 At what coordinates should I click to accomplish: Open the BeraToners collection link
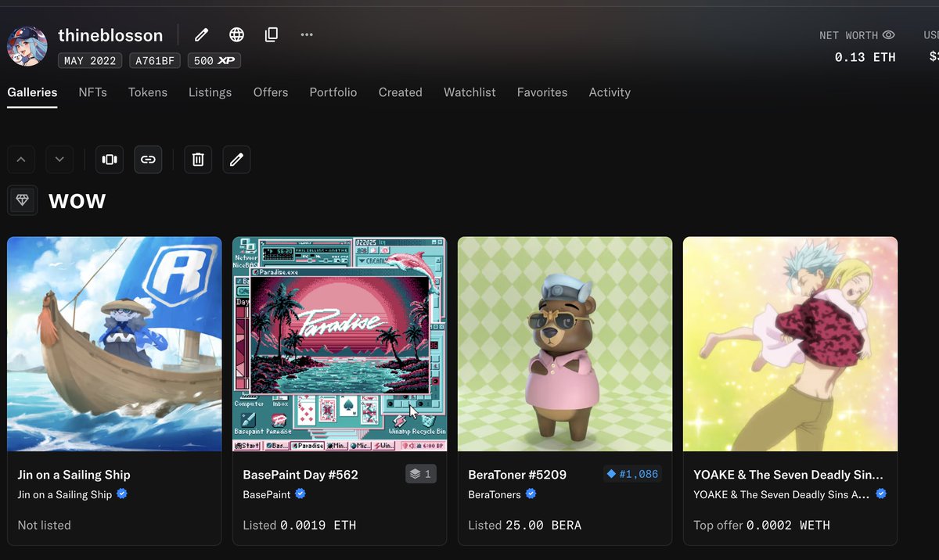[x=495, y=494]
